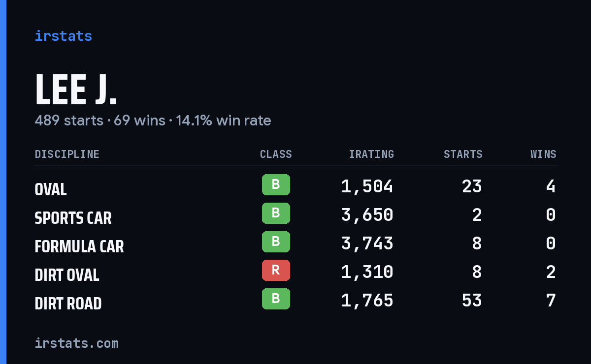Select the OVAL discipline row
Viewport: 591px width, 364px height.
pos(295,186)
